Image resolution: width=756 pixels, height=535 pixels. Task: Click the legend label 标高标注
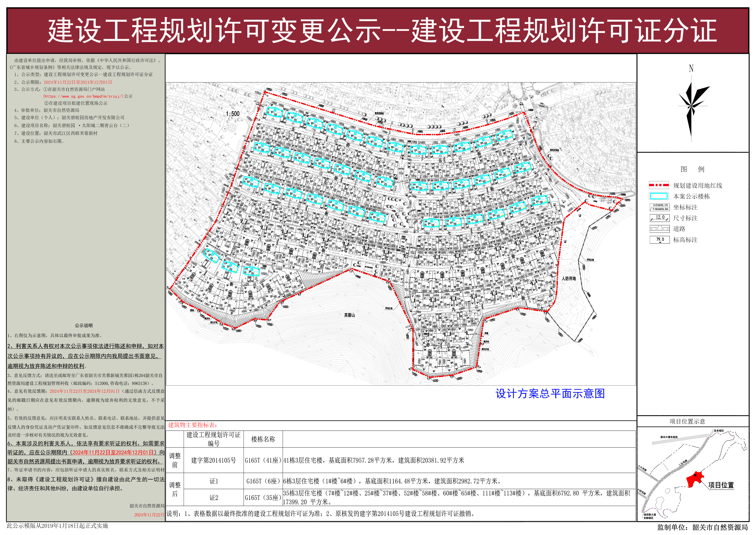[685, 240]
